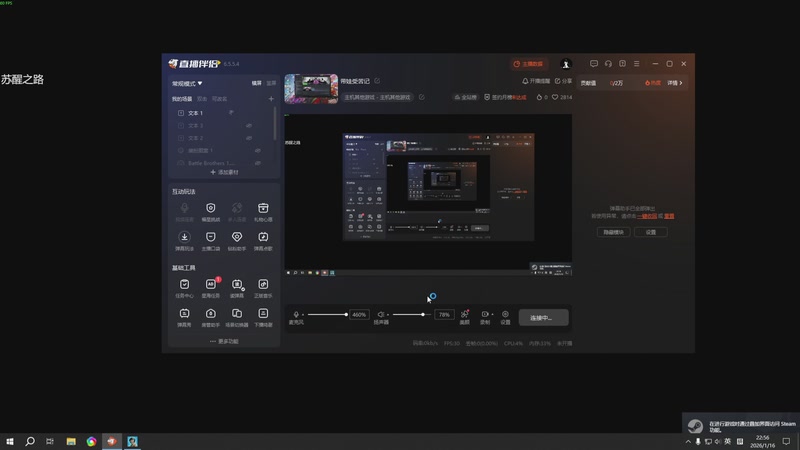Edit the stream title pencil icon
The width and height of the screenshot is (800, 450).
coord(377,81)
